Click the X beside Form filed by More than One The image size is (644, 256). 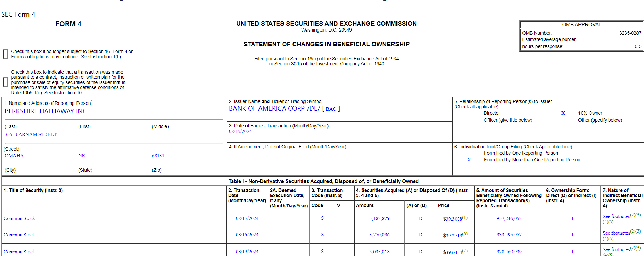(x=469, y=160)
